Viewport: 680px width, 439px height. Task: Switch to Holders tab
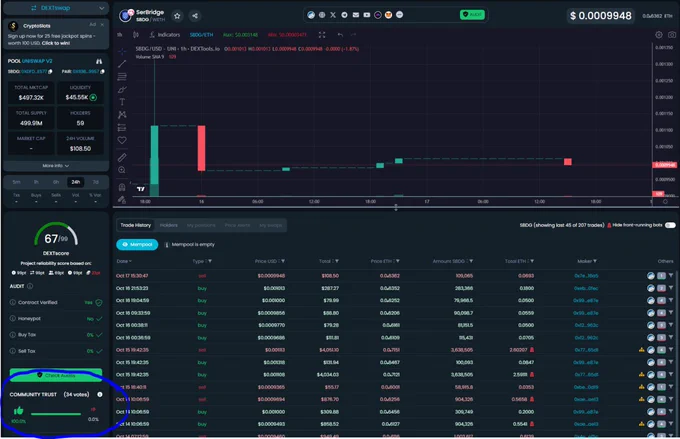point(169,225)
